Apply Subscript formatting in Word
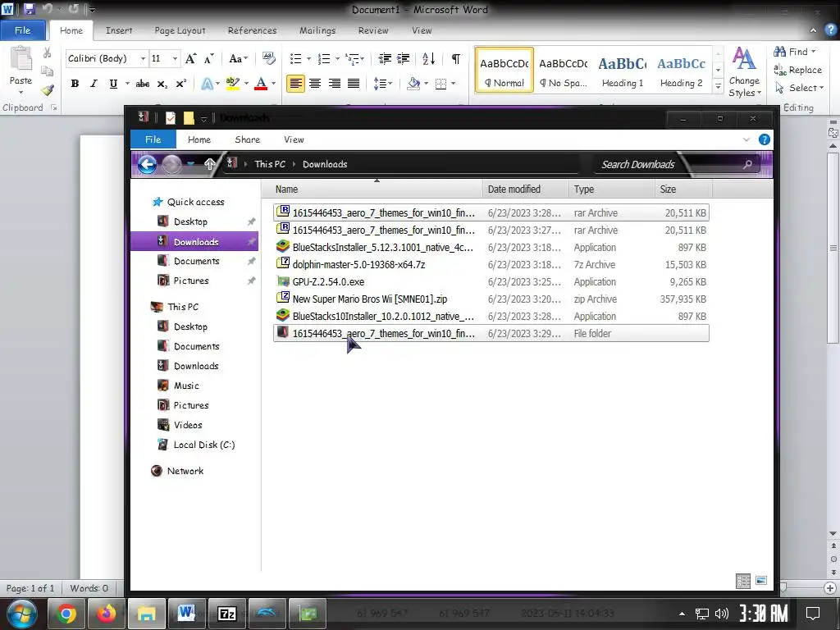 (162, 84)
